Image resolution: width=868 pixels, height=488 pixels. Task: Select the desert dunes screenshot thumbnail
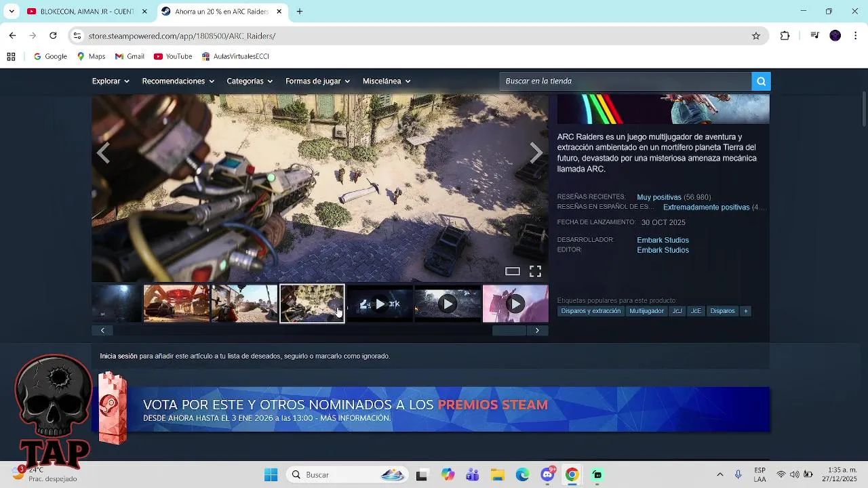[x=244, y=304]
